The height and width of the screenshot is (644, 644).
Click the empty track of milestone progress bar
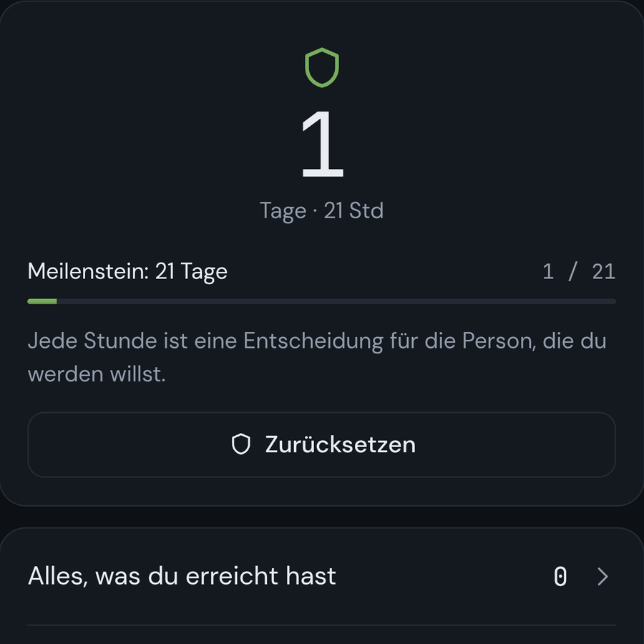336,301
